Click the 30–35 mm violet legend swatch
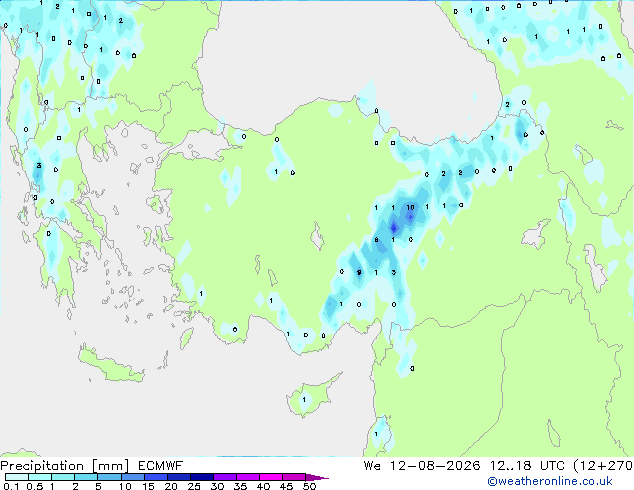This screenshot has width=634, height=490. 224,477
